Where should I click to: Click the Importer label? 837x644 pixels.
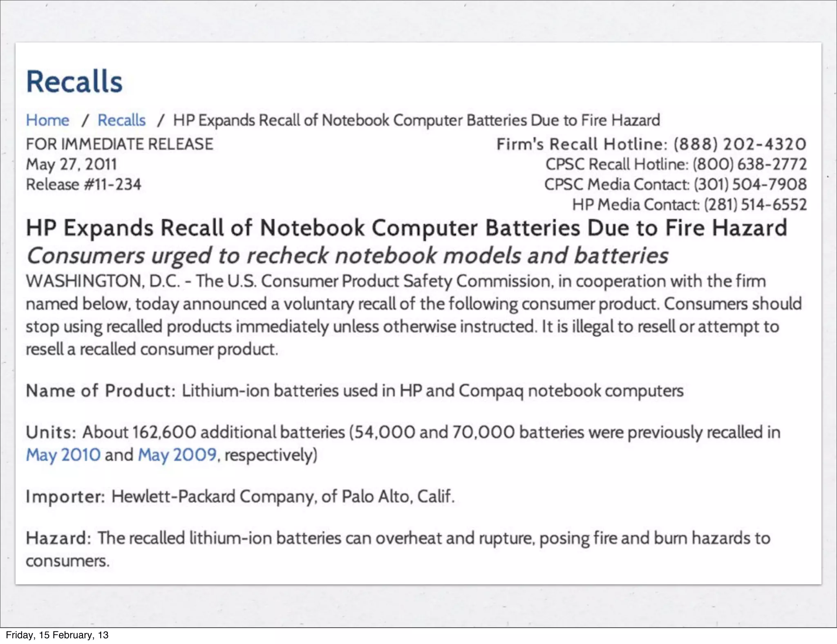tap(65, 496)
